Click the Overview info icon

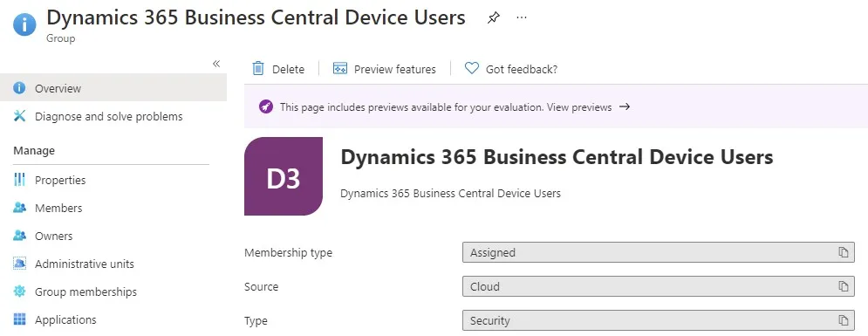click(19, 88)
